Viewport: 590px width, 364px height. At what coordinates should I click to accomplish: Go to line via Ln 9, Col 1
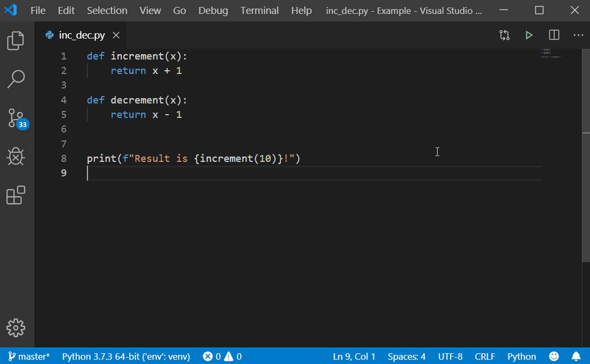(354, 356)
